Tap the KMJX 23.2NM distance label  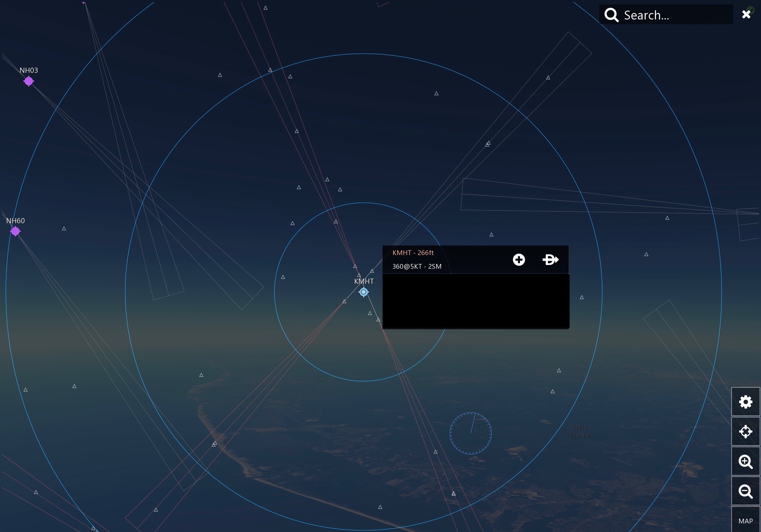[580, 431]
